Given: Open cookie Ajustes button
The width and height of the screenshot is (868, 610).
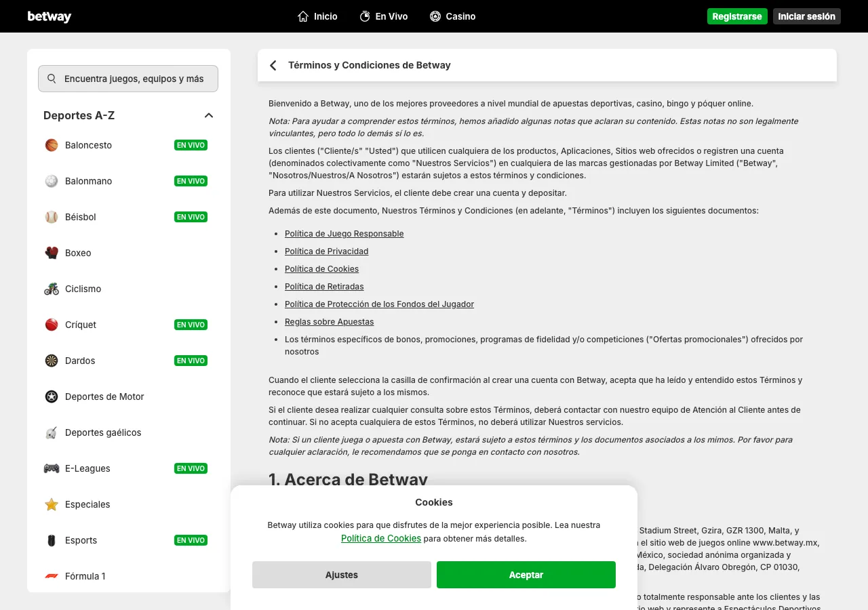Looking at the screenshot, I should 342,575.
